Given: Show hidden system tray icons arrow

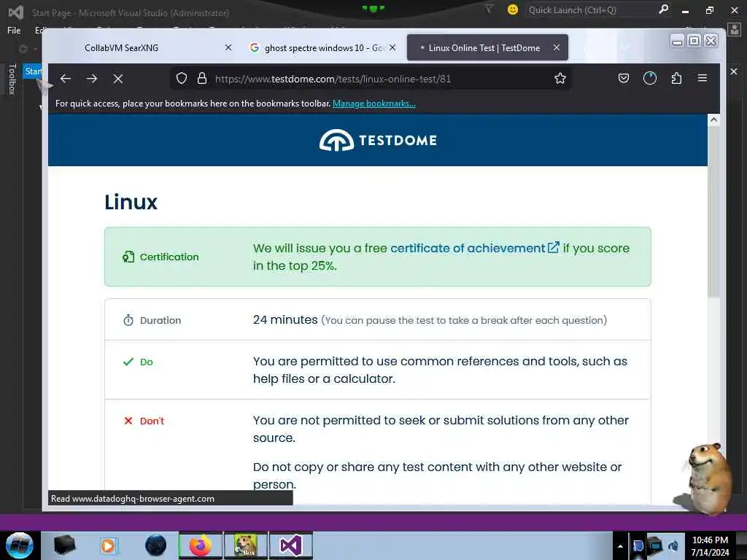Looking at the screenshot, I should (x=620, y=546).
